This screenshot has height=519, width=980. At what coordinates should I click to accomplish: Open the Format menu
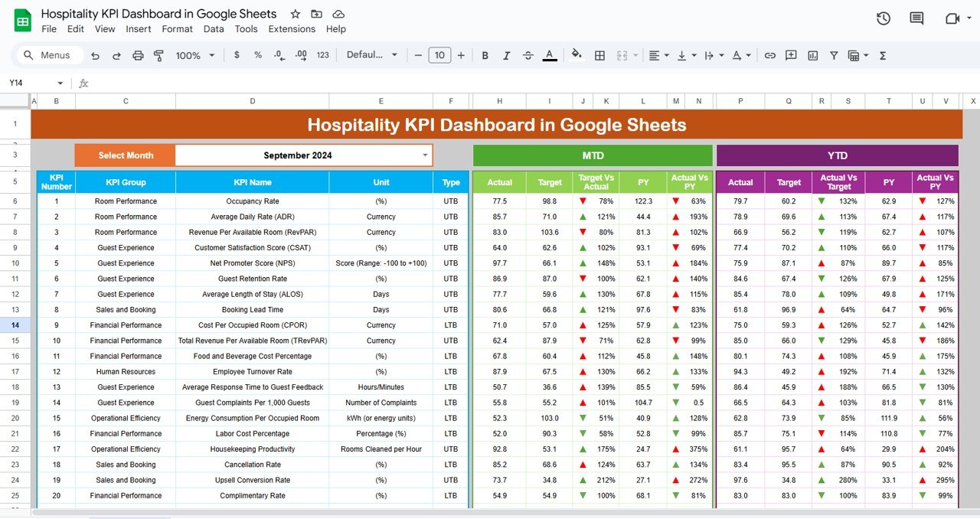point(177,29)
